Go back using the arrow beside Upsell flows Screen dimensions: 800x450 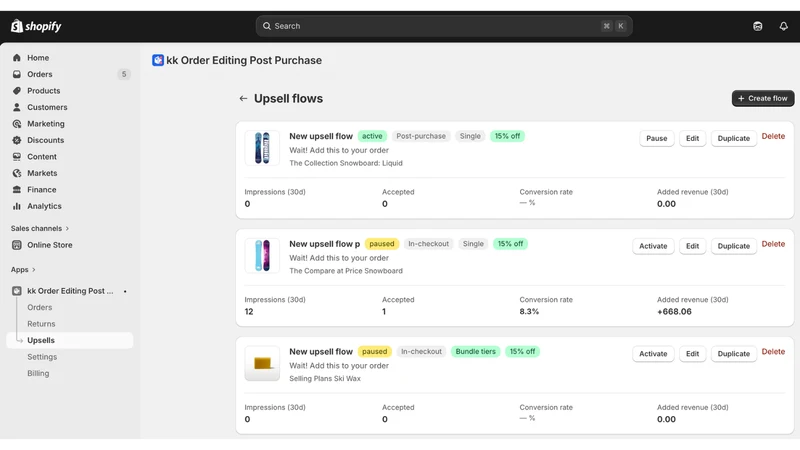click(243, 98)
